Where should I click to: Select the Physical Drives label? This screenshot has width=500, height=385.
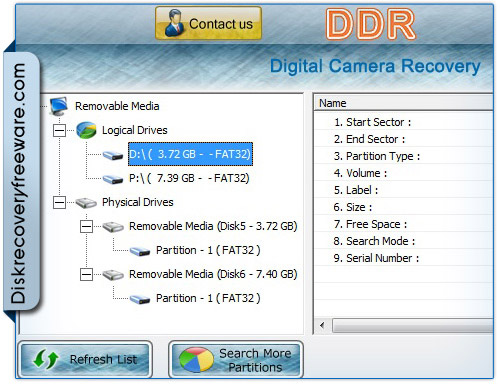[x=138, y=202]
